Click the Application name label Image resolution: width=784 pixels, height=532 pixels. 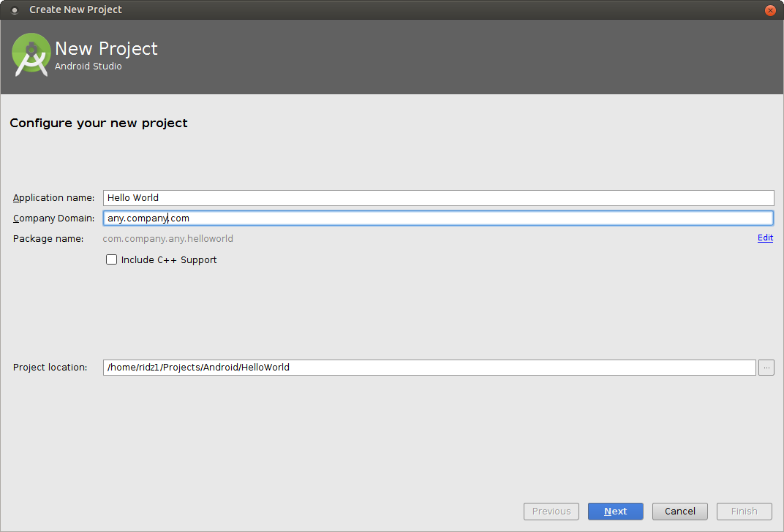(x=53, y=198)
